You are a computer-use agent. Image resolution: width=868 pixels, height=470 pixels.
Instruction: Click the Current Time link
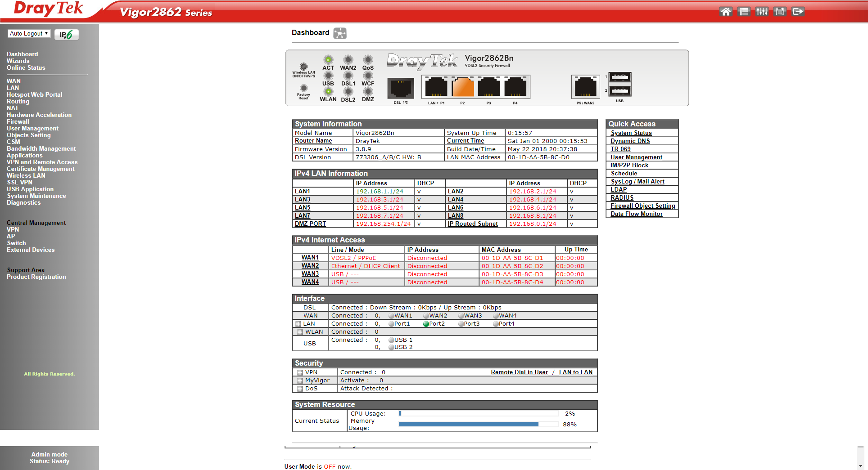[x=466, y=141]
